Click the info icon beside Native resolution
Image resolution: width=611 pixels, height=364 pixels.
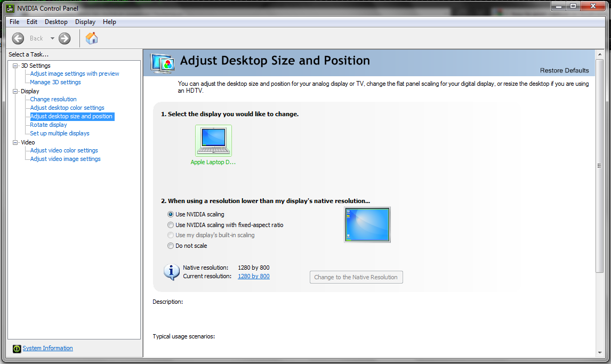(x=172, y=272)
